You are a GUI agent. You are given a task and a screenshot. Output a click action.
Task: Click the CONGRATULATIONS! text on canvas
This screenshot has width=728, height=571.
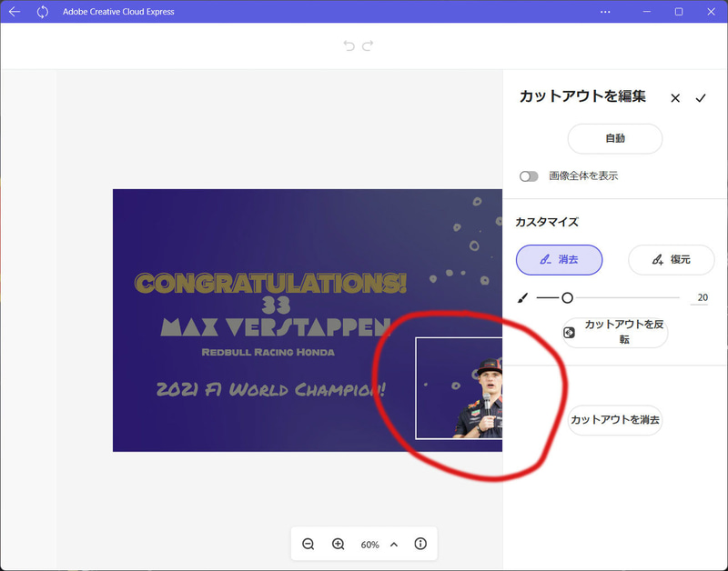(x=270, y=283)
